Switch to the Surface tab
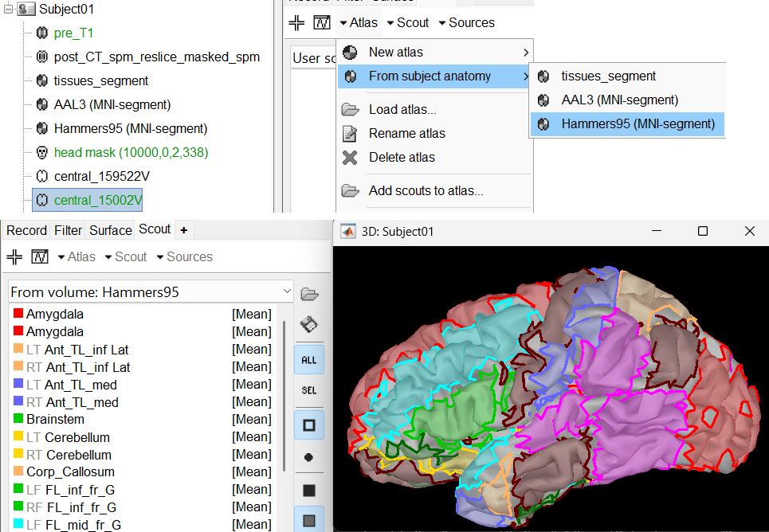Image resolution: width=769 pixels, height=532 pixels. click(x=111, y=230)
